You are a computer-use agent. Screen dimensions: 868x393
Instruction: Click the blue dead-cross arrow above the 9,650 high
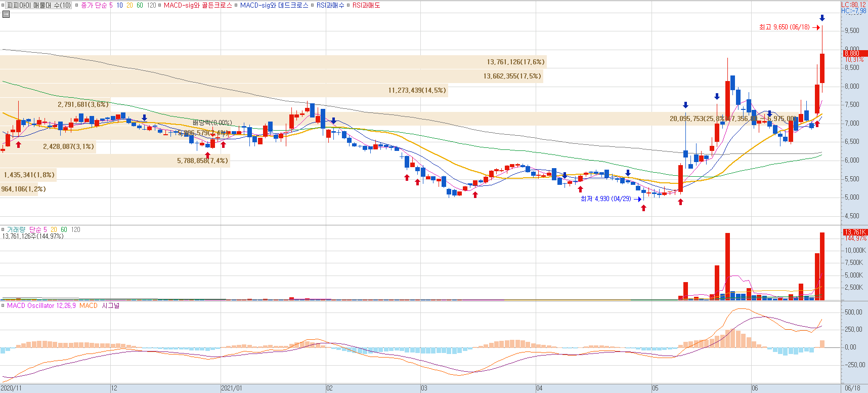coord(822,18)
